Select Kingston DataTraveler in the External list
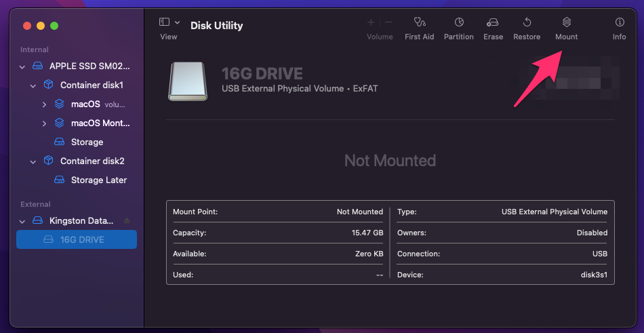The width and height of the screenshot is (644, 333). pos(81,221)
